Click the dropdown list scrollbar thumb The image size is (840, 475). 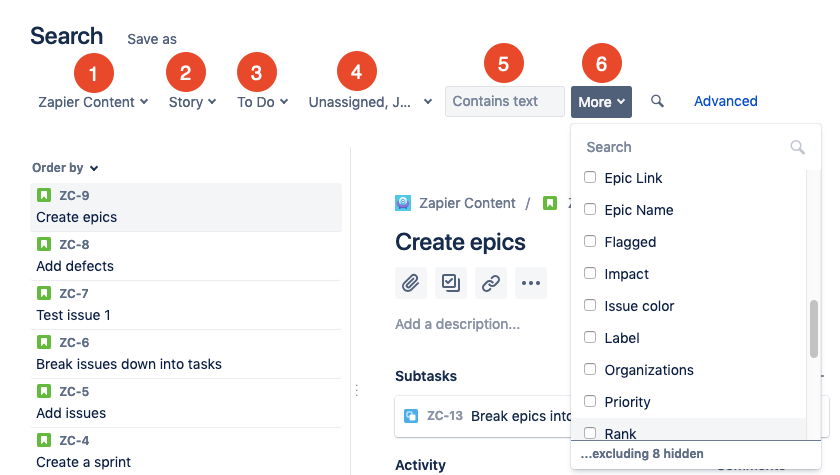(x=814, y=329)
